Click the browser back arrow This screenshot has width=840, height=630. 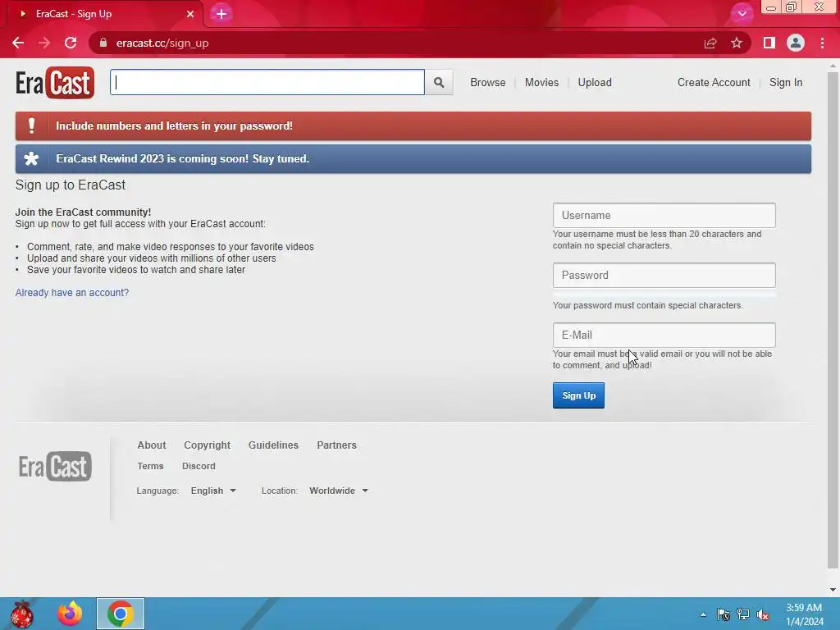[x=18, y=43]
